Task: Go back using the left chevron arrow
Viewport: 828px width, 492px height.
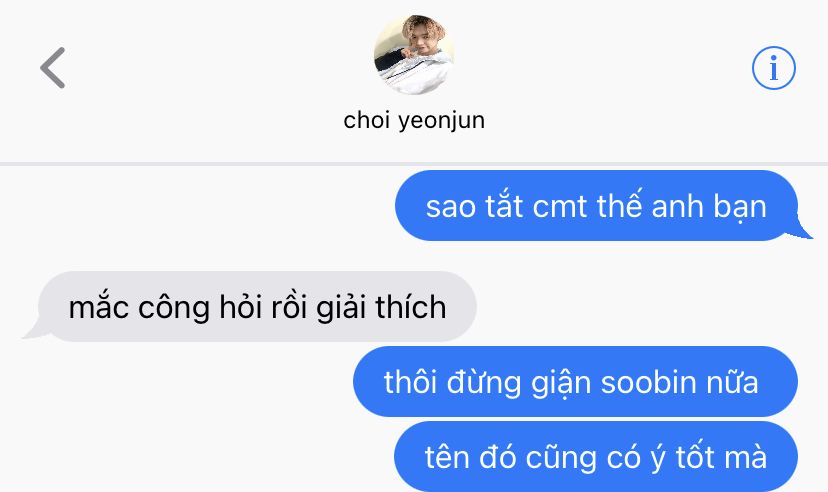Action: tap(53, 68)
